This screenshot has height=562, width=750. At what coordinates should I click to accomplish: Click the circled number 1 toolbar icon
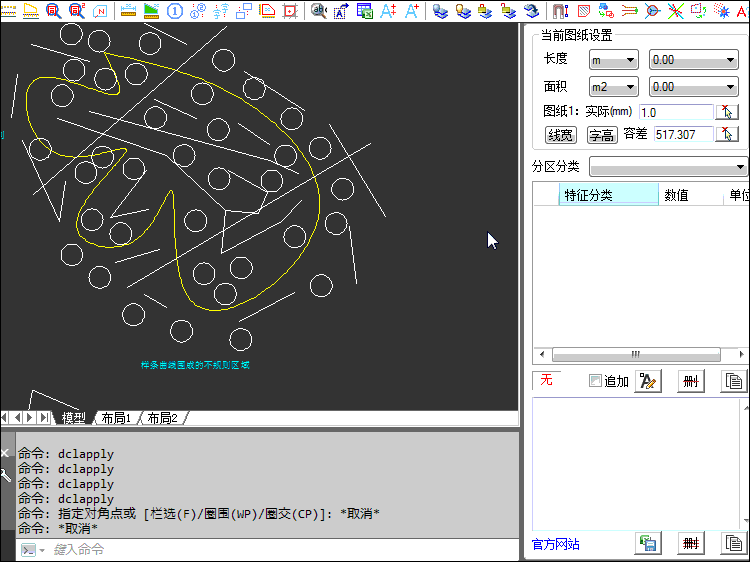click(x=175, y=11)
